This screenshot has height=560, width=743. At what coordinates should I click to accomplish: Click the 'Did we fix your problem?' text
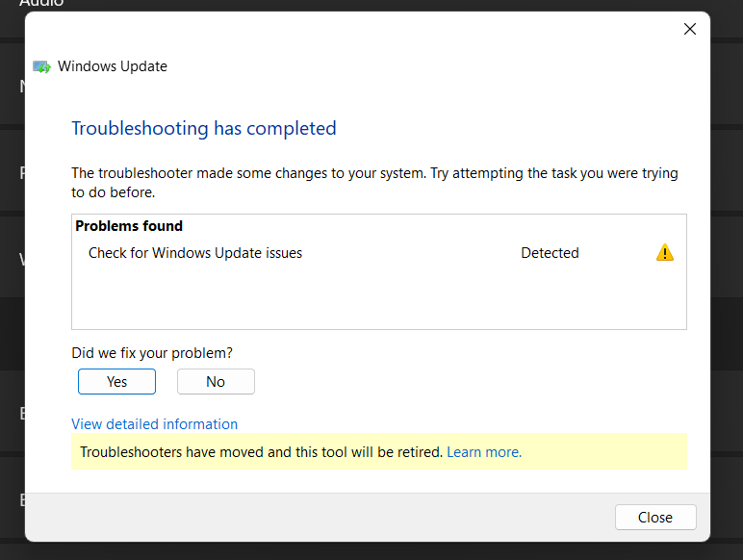click(x=152, y=353)
